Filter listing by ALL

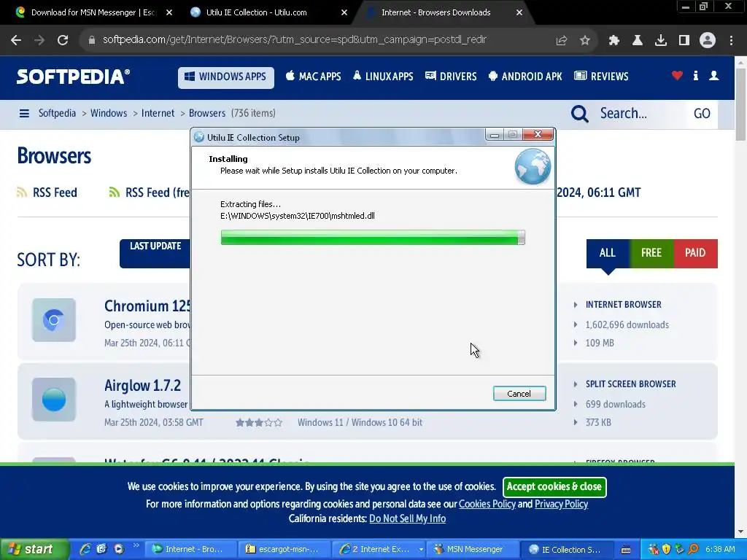tap(608, 253)
